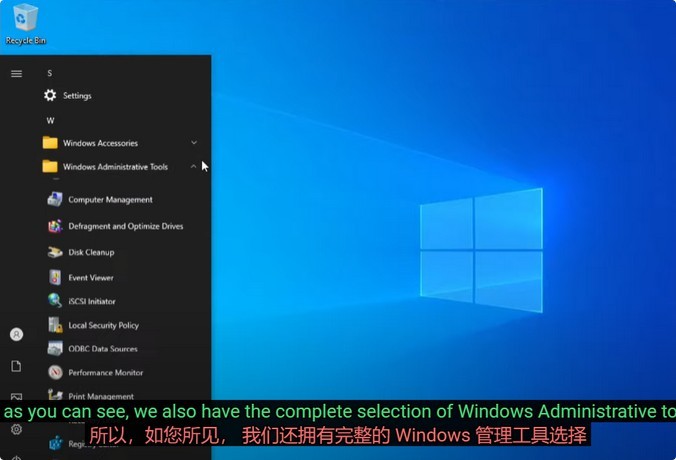Jump to letter W section header
The width and height of the screenshot is (676, 460).
[x=50, y=121]
